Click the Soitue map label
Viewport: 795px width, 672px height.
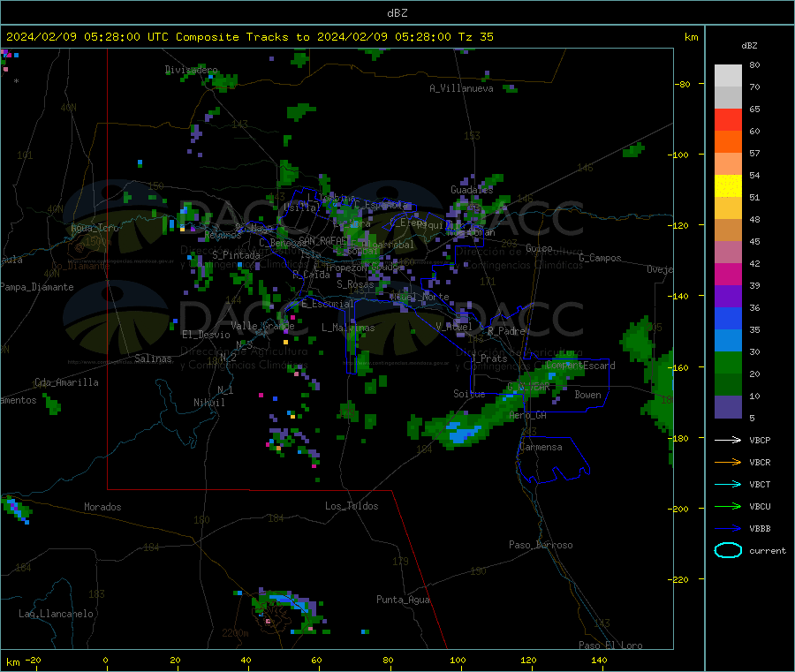click(x=469, y=394)
